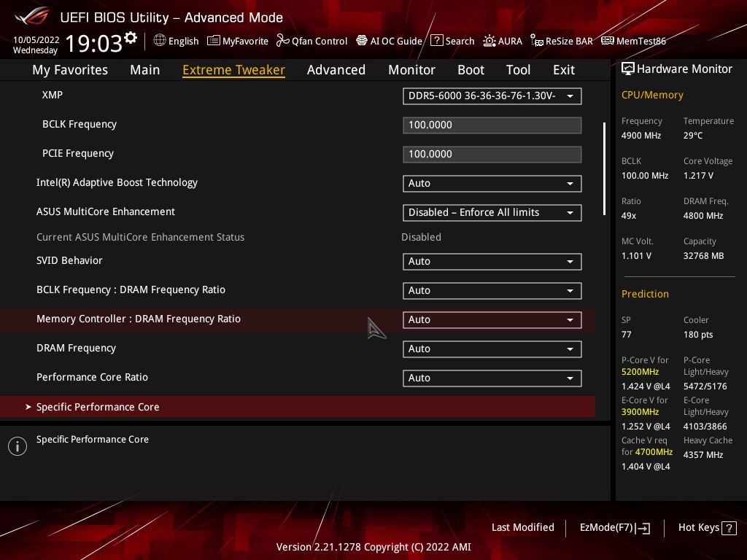Open the time settings gear icon
The height and width of the screenshot is (560, 747).
(x=131, y=38)
